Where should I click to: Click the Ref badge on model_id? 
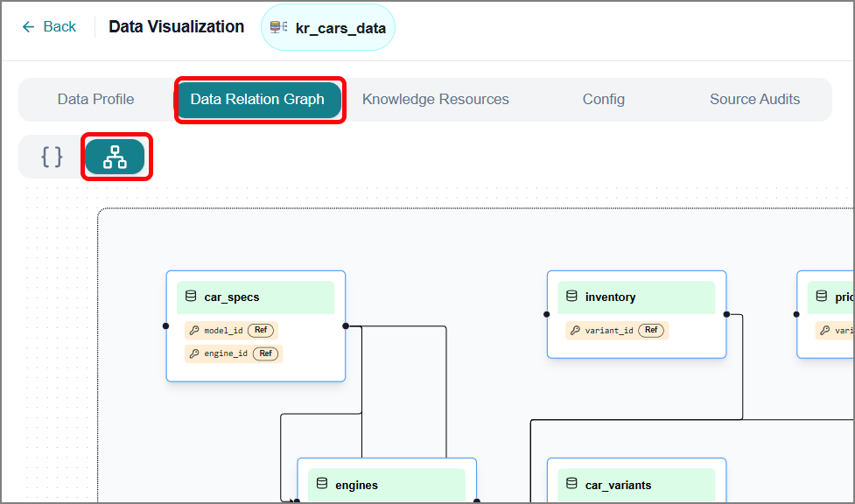point(261,330)
